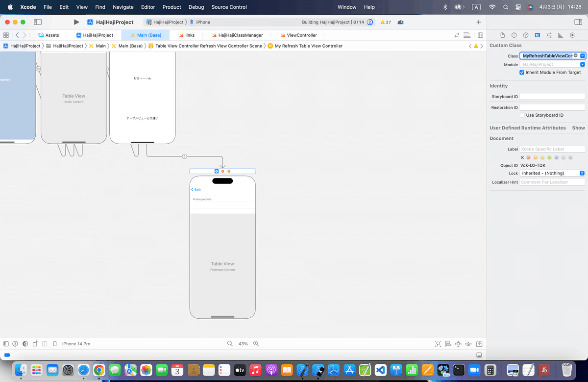This screenshot has width=588, height=382.
Task: Jump to the previous issue
Action: click(x=470, y=46)
